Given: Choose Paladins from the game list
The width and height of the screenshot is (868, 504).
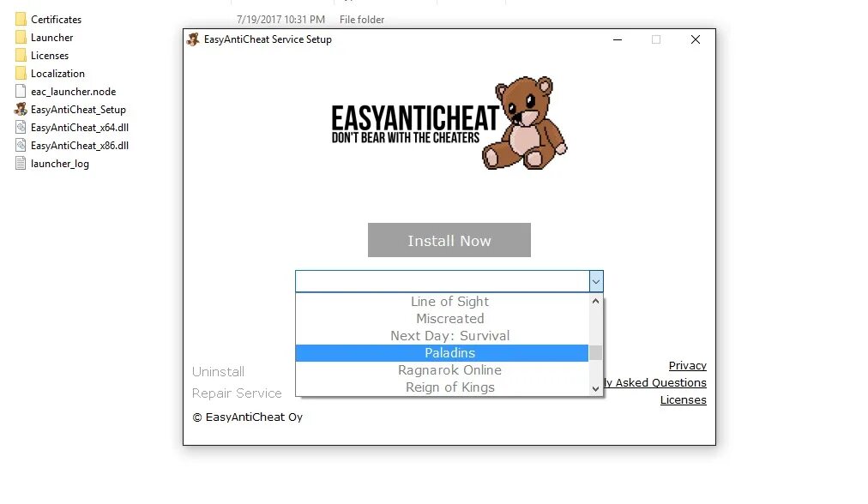Looking at the screenshot, I should pos(442,353).
